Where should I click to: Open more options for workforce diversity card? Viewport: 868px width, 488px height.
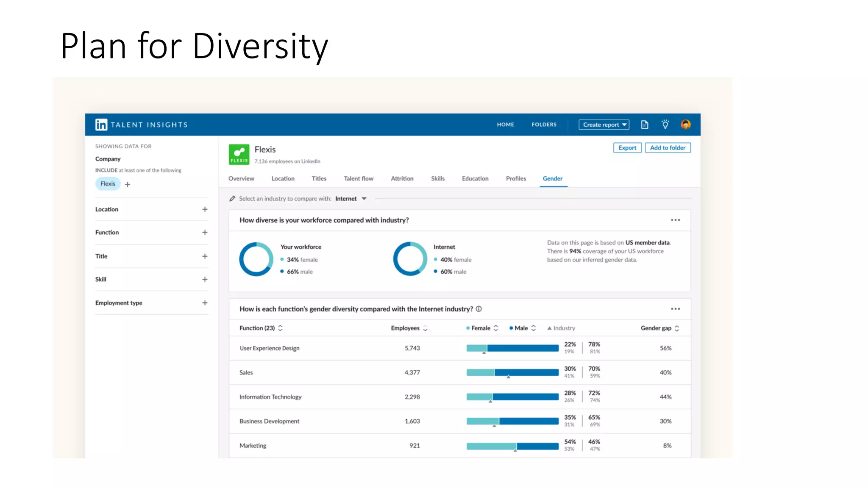pos(675,220)
